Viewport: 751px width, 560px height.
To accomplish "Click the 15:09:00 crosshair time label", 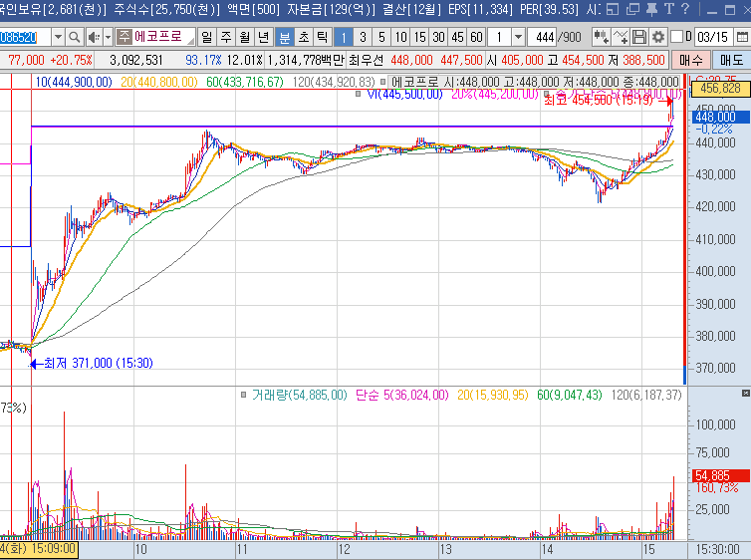I will tap(39, 548).
